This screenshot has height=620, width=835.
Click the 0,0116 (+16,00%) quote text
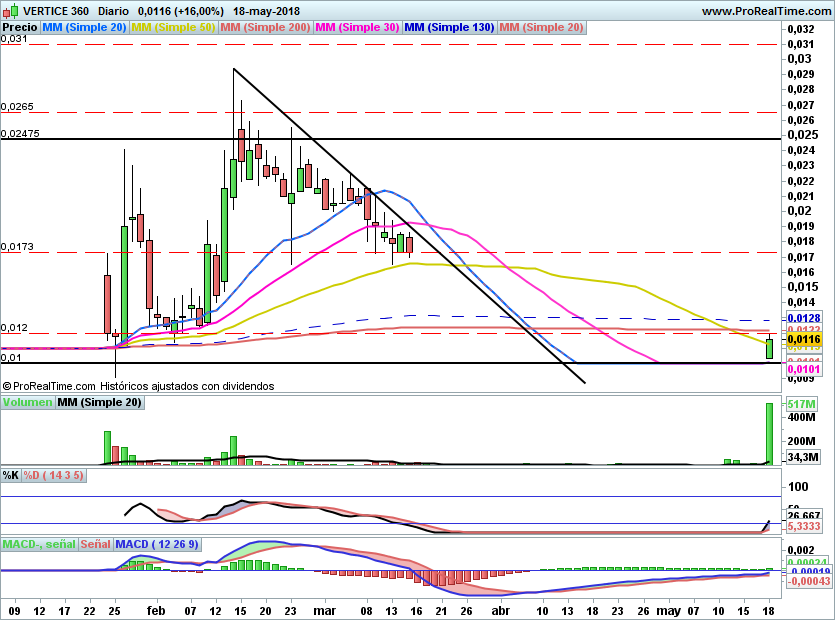coord(181,11)
